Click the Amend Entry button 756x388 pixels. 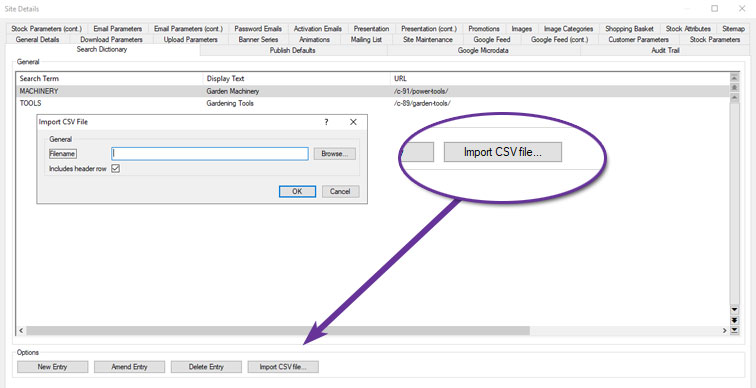tap(129, 367)
